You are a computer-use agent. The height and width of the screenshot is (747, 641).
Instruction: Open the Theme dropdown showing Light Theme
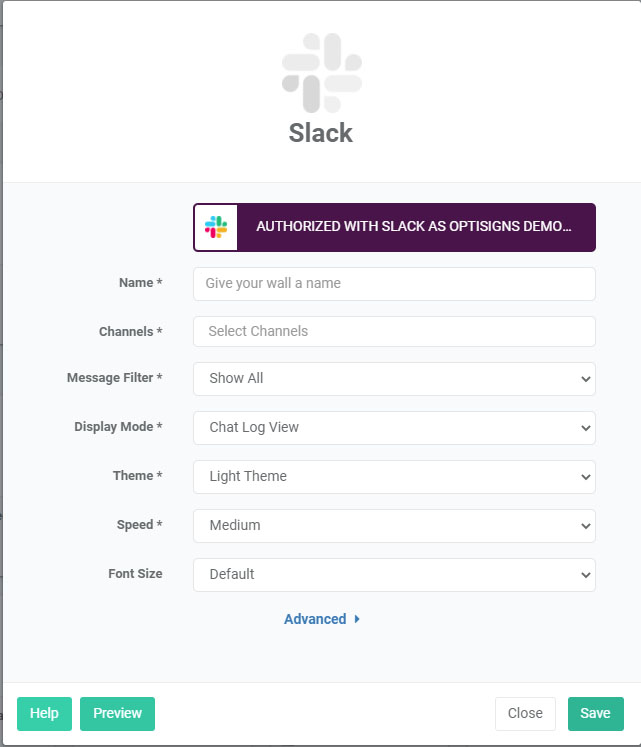(394, 476)
